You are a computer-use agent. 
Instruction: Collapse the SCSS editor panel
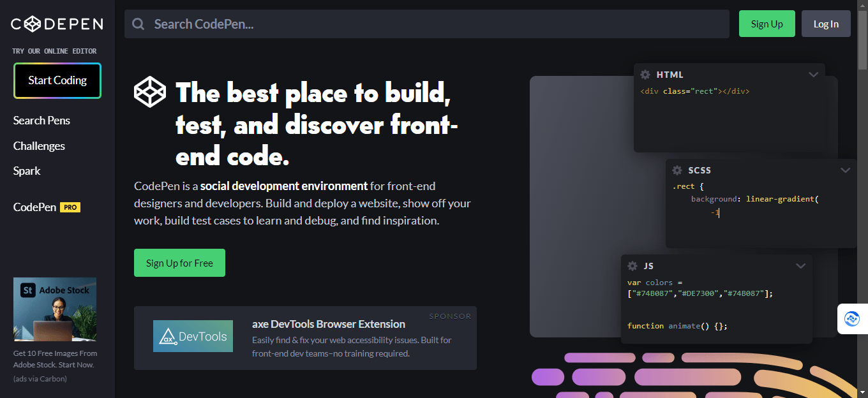coord(845,170)
